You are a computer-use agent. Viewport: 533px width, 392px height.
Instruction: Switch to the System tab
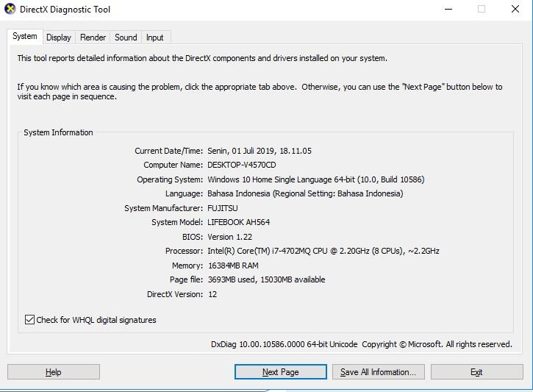coord(25,36)
